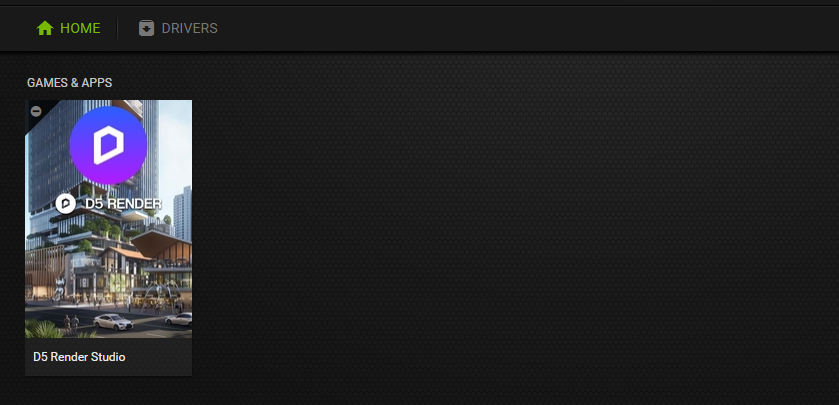Click the small white D5 logo badge

(66, 203)
